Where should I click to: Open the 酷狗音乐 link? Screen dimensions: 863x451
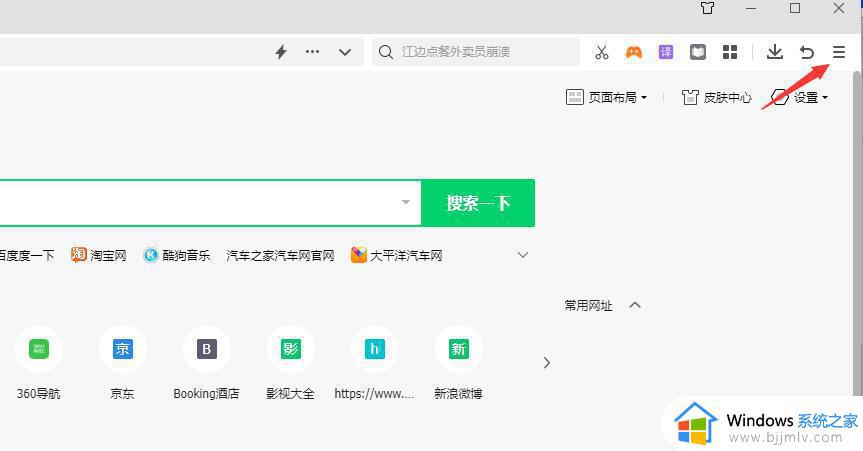click(177, 256)
